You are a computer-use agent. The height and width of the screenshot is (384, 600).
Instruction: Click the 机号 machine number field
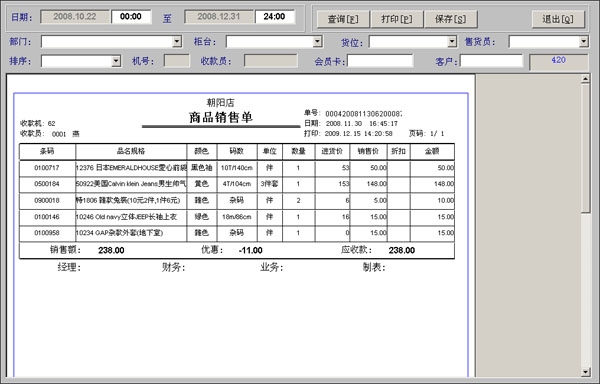point(176,61)
